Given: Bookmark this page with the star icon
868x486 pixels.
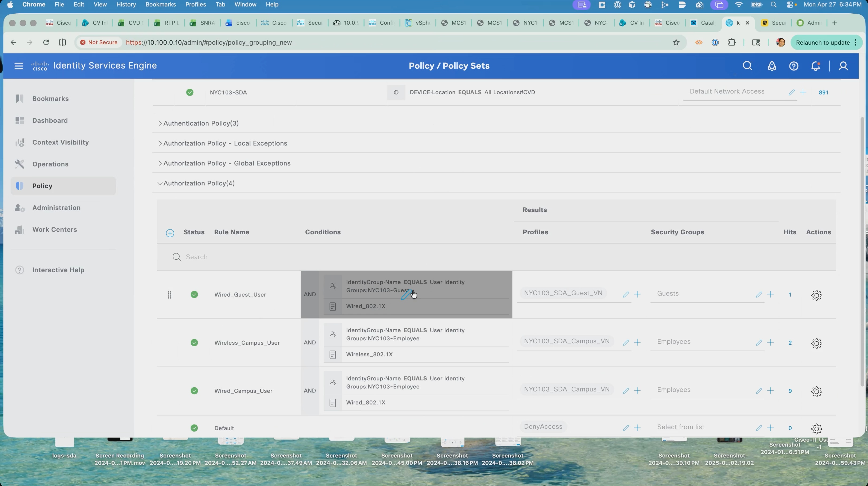Looking at the screenshot, I should pos(676,42).
